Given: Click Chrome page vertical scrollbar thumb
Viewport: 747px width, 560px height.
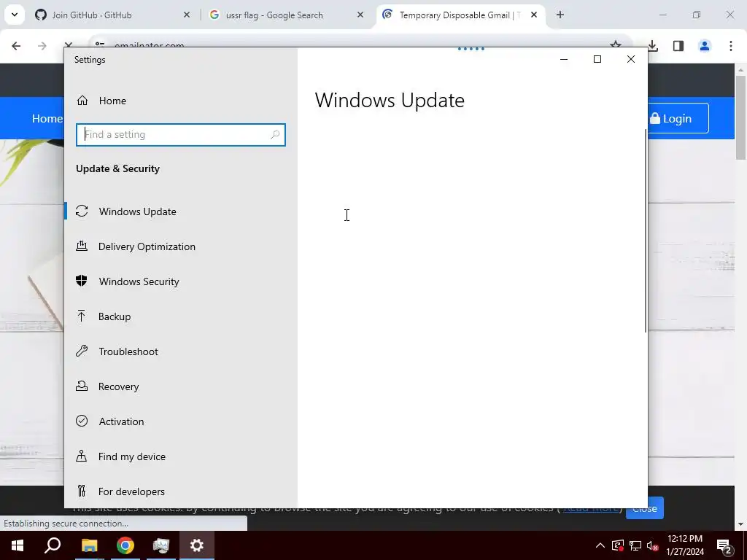Looking at the screenshot, I should point(741,117).
